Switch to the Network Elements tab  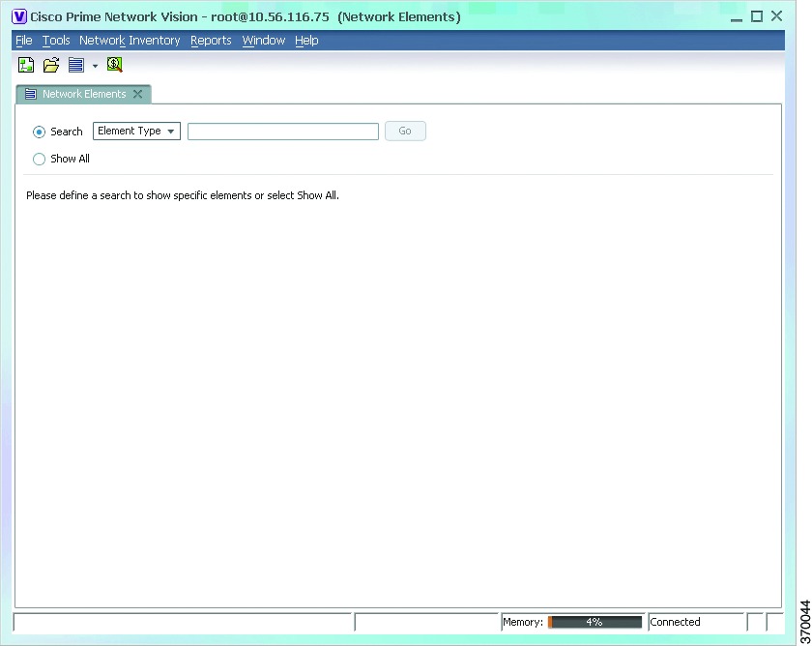coord(84,94)
